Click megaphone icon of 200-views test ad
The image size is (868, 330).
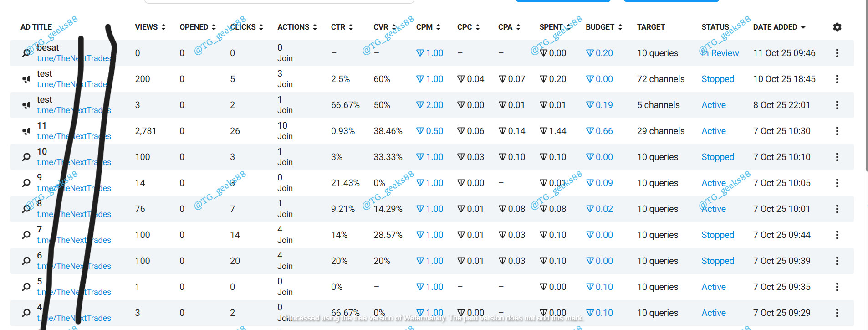click(26, 79)
